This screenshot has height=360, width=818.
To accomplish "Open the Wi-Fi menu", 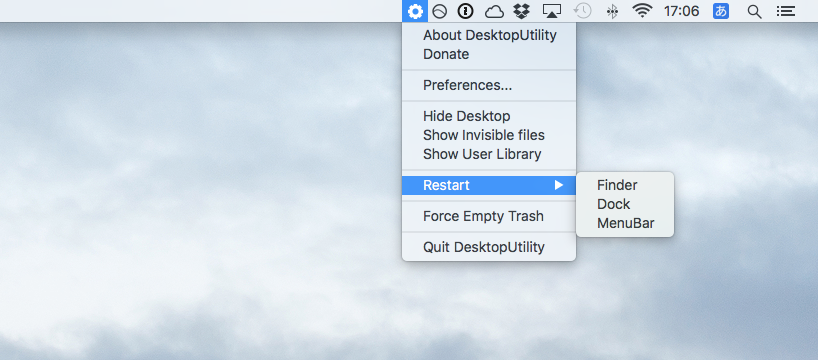I will tap(642, 11).
